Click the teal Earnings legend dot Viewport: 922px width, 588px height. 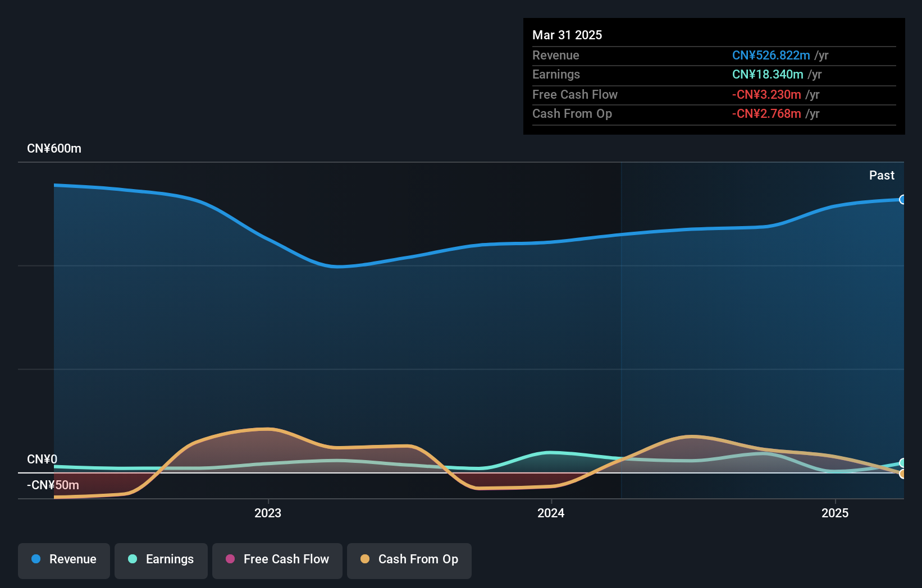click(x=133, y=559)
